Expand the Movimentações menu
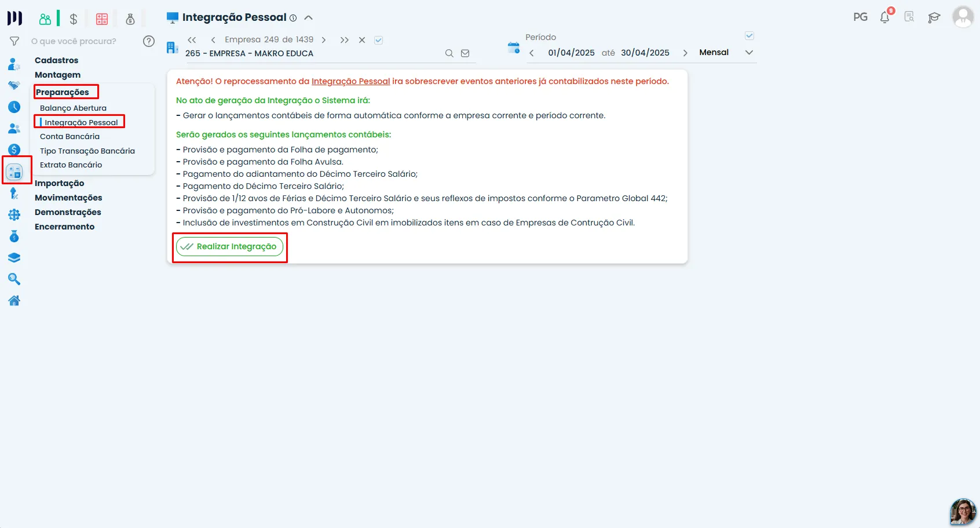 [x=68, y=198]
